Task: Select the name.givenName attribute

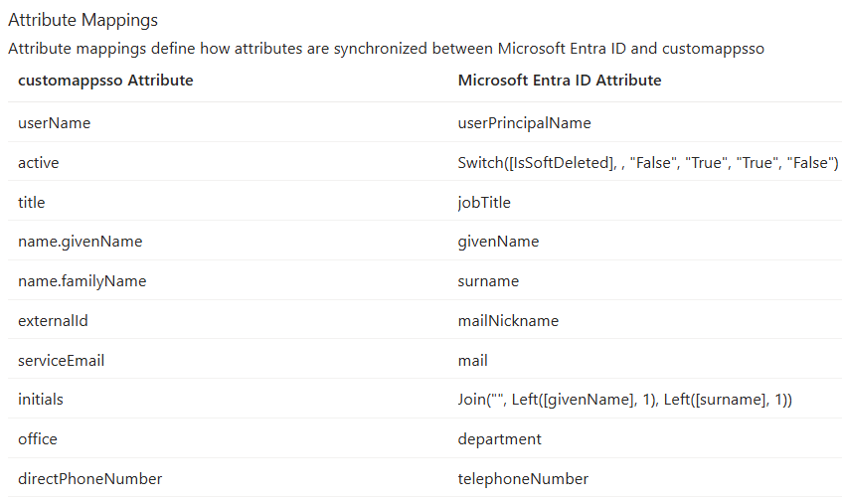Action: coord(80,242)
